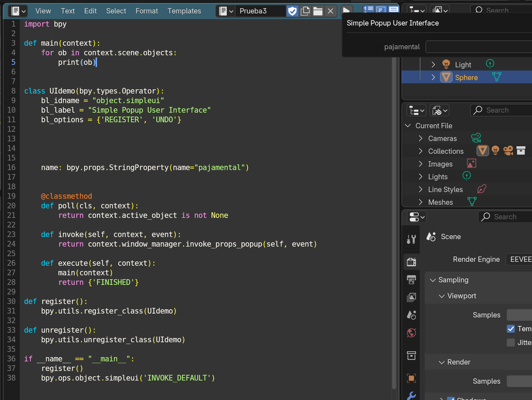Viewport: 532px width, 400px height.
Task: Click the light data icon beside Lights
Action: coord(466,176)
